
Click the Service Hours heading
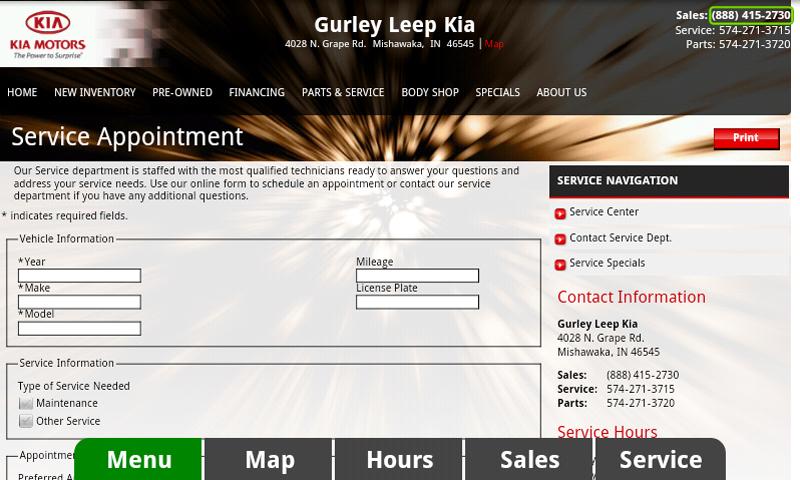607,432
